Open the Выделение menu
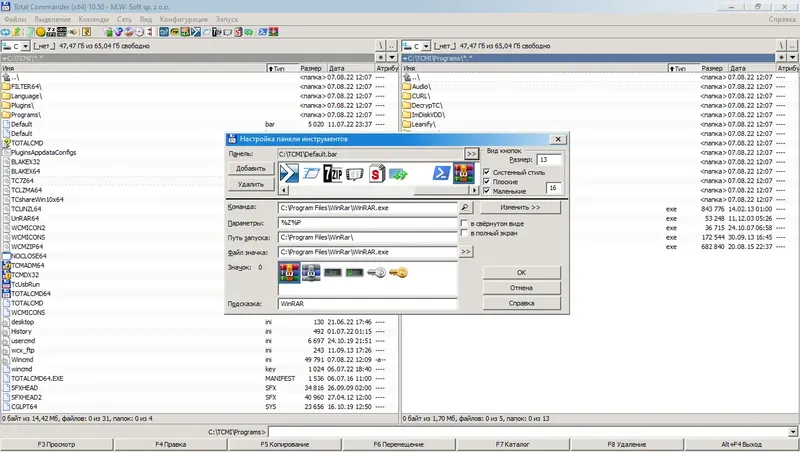The width and height of the screenshot is (800, 452). pos(53,19)
